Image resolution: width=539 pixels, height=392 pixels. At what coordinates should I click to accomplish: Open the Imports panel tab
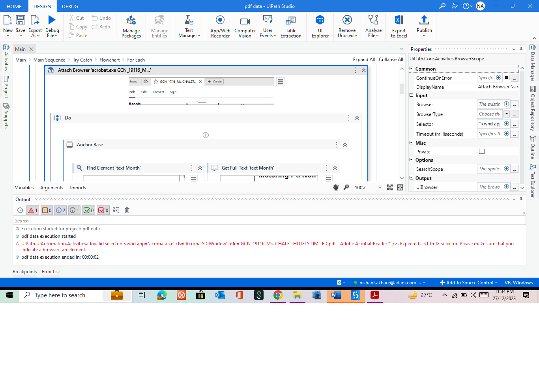pyautogui.click(x=78, y=188)
